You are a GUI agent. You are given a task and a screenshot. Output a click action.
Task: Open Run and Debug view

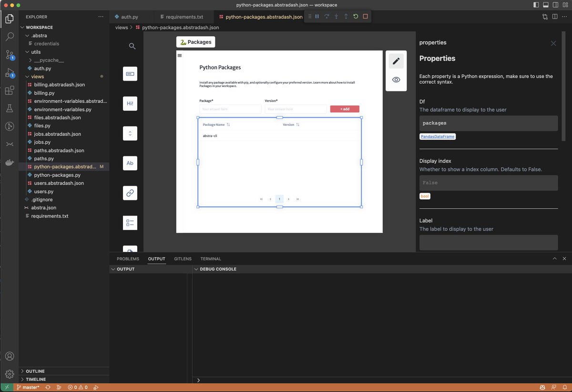pyautogui.click(x=9, y=72)
